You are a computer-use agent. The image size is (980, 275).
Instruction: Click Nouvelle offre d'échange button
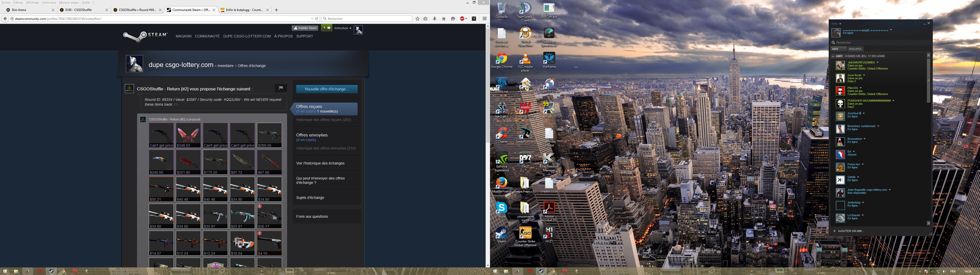[x=326, y=89]
